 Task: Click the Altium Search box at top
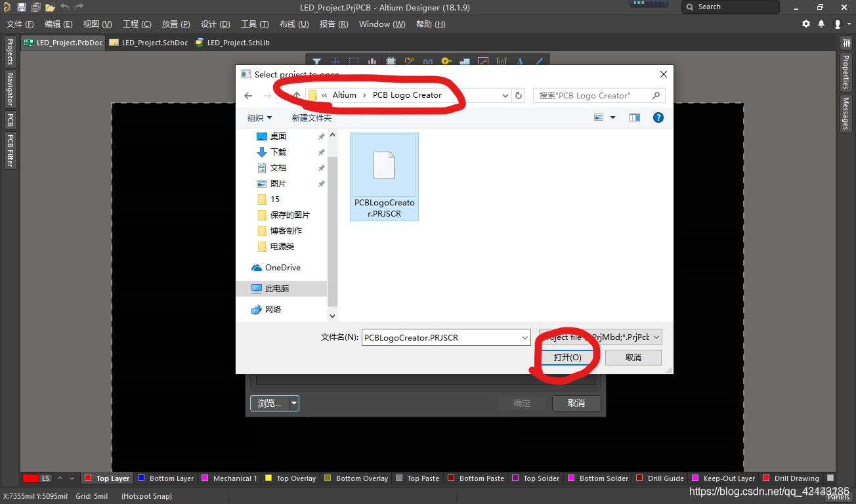coord(731,7)
